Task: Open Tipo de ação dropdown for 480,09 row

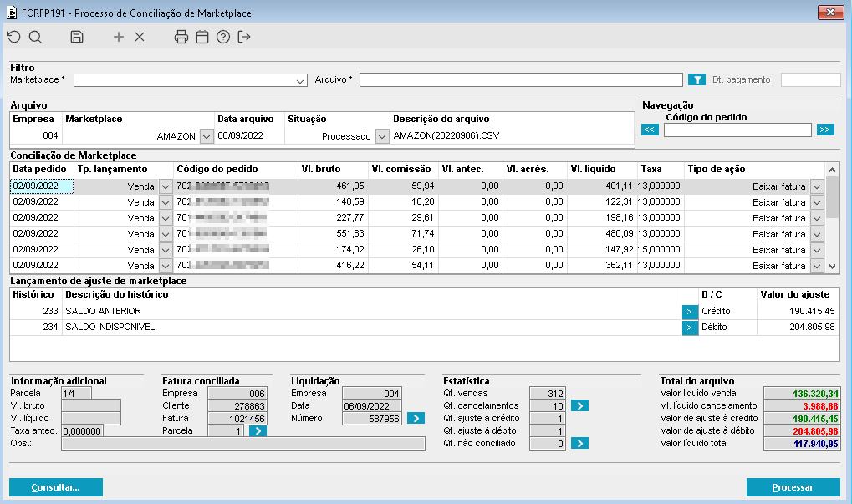Action: (817, 234)
